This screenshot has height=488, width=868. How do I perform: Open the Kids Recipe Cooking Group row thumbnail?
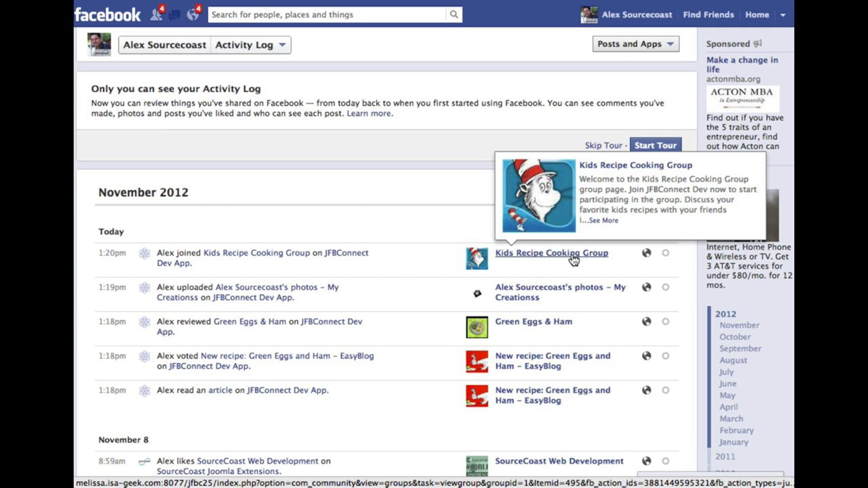477,258
